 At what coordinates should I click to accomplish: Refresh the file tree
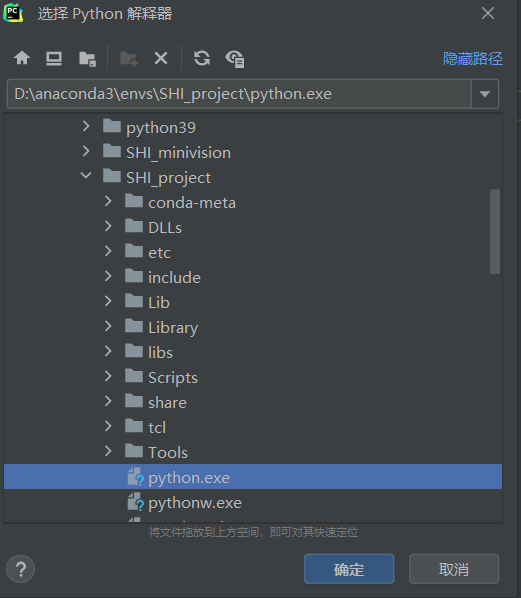202,58
